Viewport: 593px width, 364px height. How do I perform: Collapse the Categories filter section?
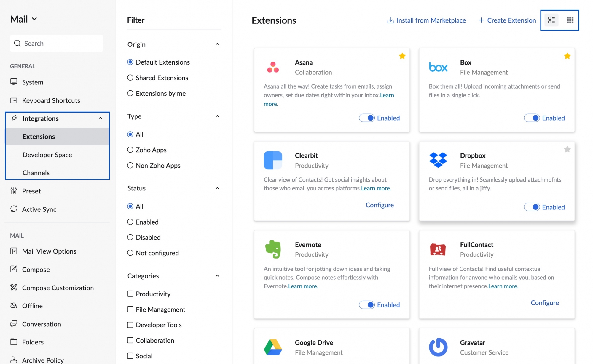click(x=217, y=275)
